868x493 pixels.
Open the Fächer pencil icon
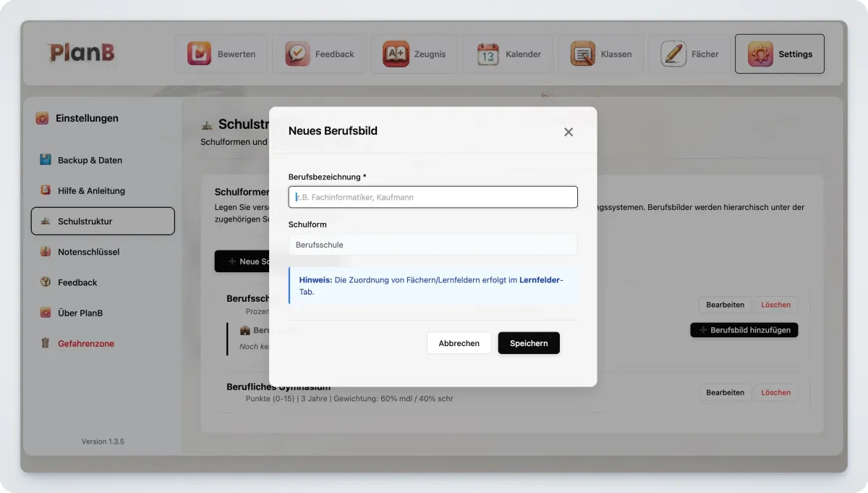point(673,54)
